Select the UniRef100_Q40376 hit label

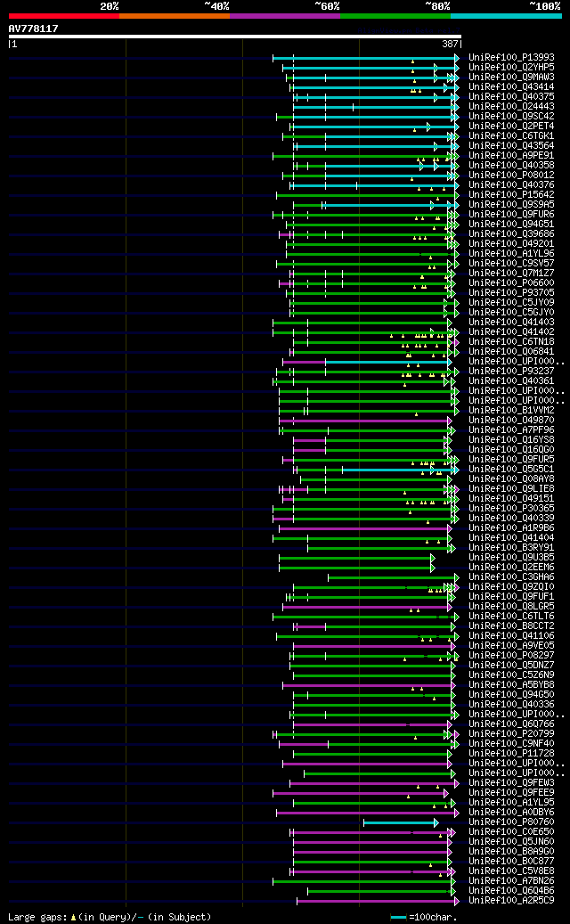click(x=512, y=185)
